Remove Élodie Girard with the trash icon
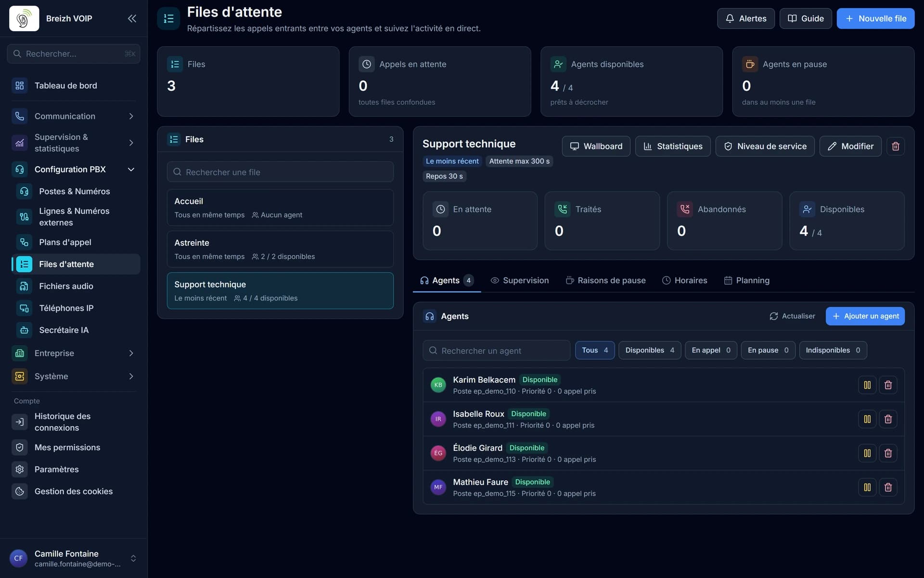Screen dimensions: 924x578 pos(888,453)
